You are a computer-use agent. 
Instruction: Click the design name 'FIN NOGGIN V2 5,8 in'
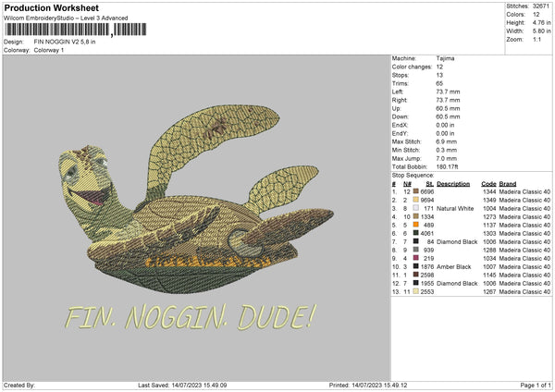pyautogui.click(x=65, y=42)
